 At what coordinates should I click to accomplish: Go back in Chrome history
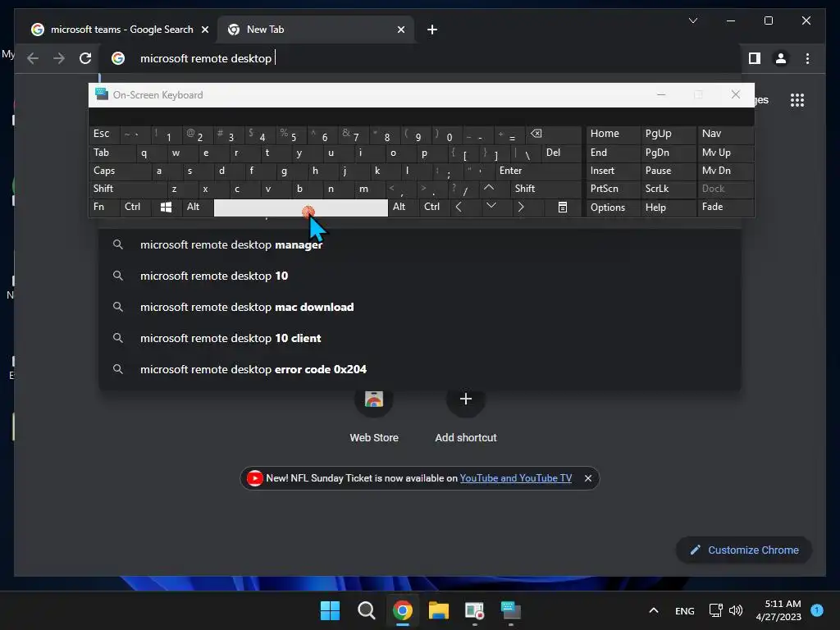tap(33, 58)
